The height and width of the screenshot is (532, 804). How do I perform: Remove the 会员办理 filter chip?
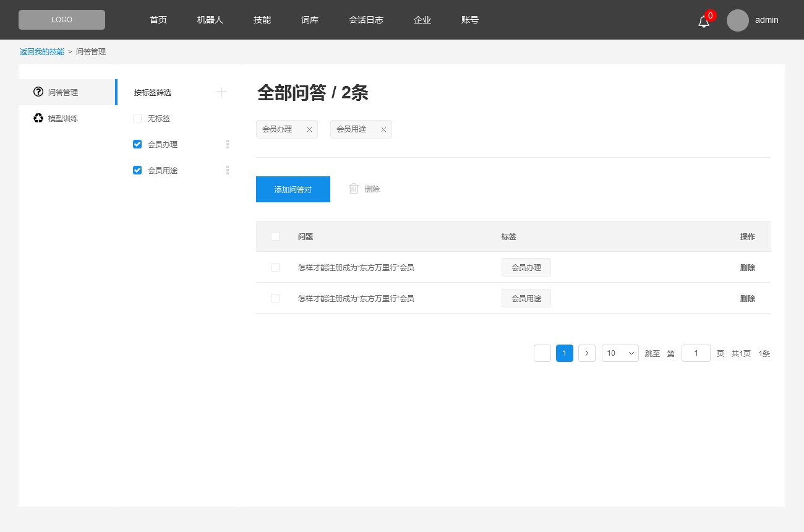pyautogui.click(x=309, y=130)
